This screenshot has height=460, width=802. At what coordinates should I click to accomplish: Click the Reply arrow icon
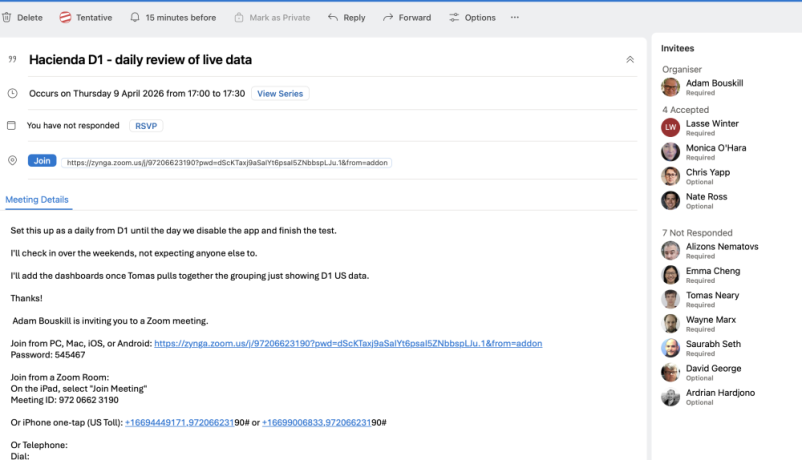point(332,17)
